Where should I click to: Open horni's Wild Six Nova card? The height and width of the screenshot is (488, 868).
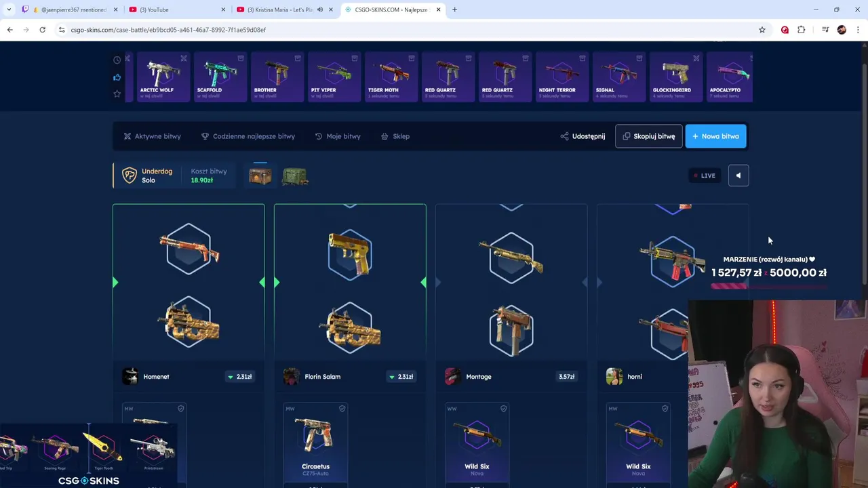[x=638, y=445]
